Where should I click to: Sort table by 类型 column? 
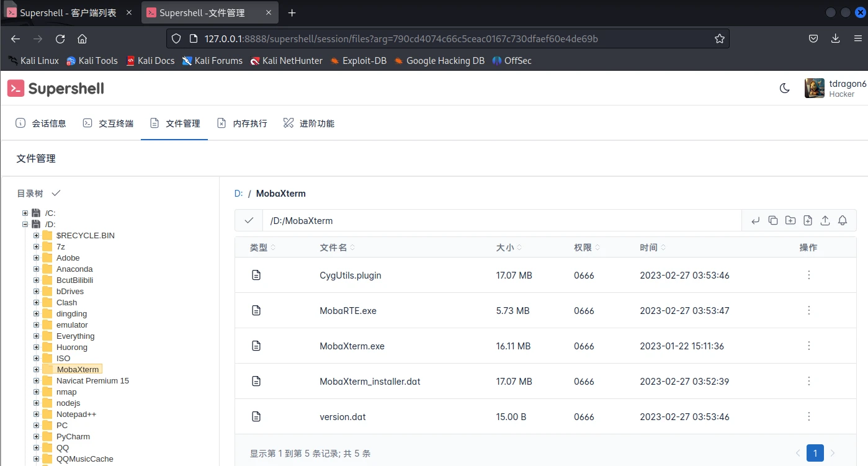pyautogui.click(x=262, y=248)
